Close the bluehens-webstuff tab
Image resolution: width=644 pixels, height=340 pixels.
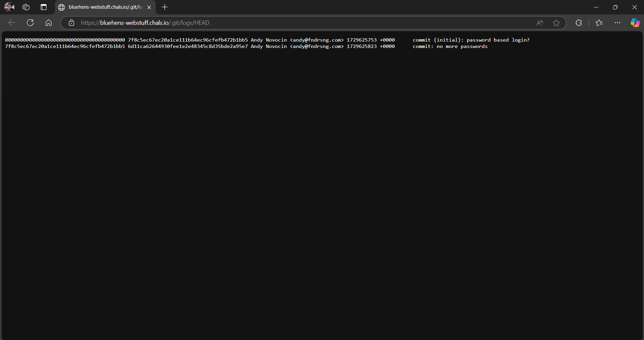point(149,7)
